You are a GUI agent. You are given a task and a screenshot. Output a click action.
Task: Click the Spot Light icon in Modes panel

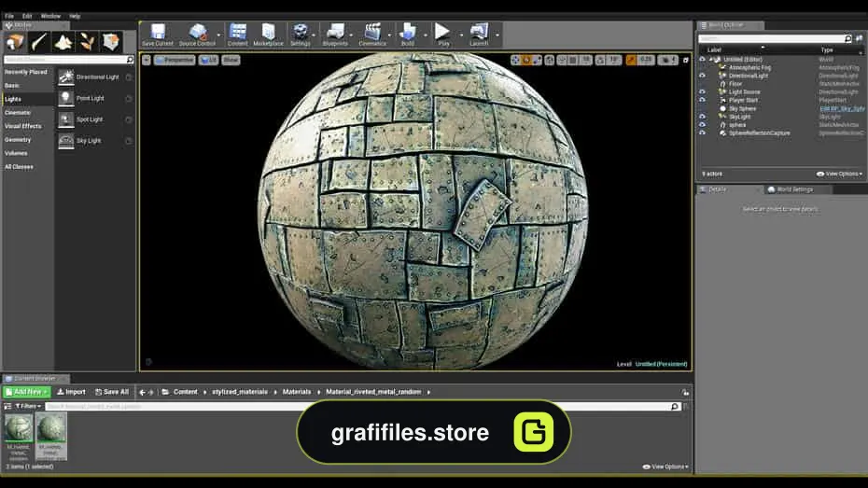coord(66,119)
